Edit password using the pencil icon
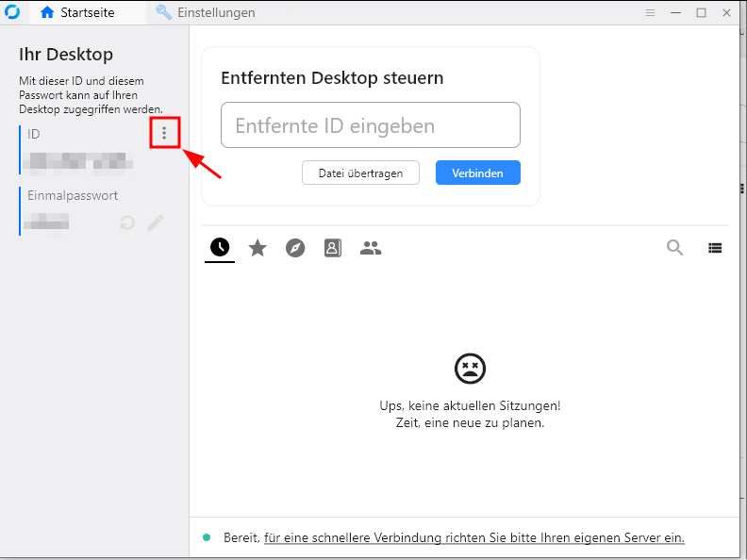This screenshot has width=747, height=560. click(x=156, y=222)
